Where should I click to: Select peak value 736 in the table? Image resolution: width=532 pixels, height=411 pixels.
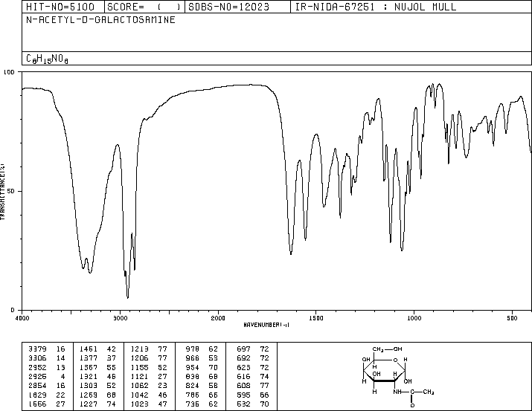(x=193, y=404)
